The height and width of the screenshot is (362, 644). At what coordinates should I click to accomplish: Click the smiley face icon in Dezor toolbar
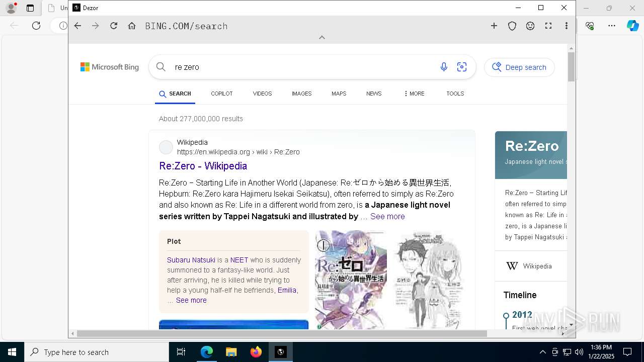pyautogui.click(x=530, y=26)
